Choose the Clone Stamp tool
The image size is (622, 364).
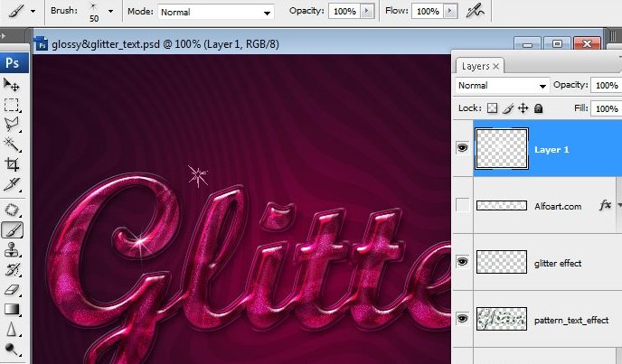[14, 250]
